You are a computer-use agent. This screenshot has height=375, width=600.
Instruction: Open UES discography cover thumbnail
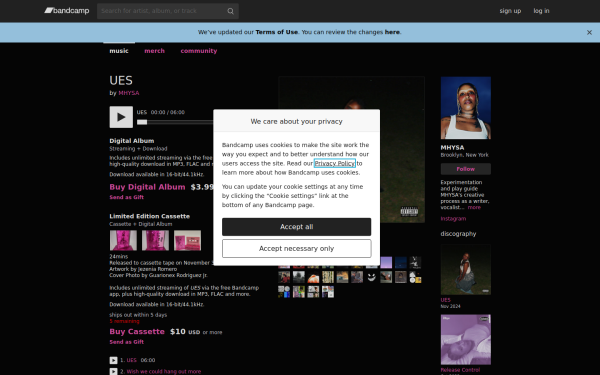(466, 270)
